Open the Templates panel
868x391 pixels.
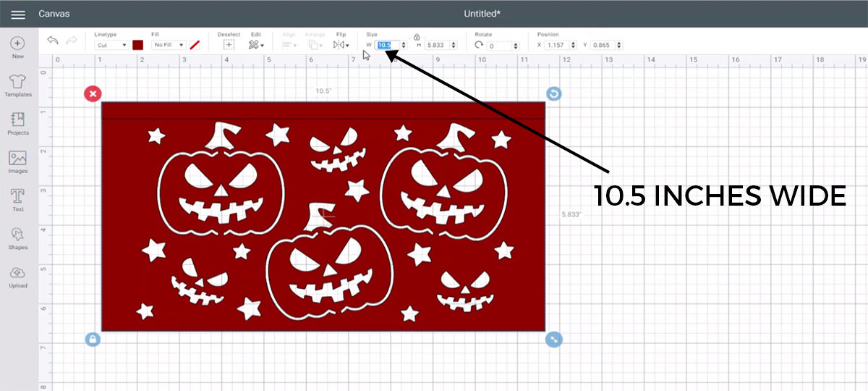coord(18,85)
